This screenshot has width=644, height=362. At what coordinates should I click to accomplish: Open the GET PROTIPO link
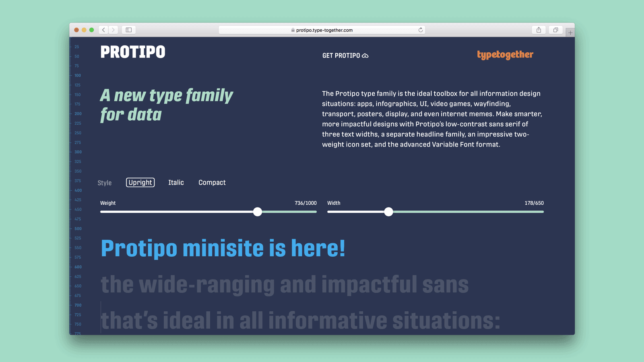(345, 56)
